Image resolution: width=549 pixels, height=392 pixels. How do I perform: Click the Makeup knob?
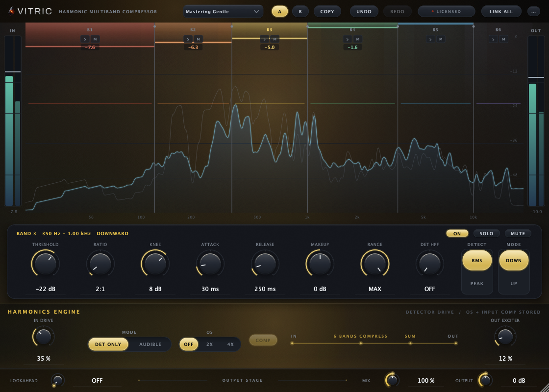click(x=320, y=264)
